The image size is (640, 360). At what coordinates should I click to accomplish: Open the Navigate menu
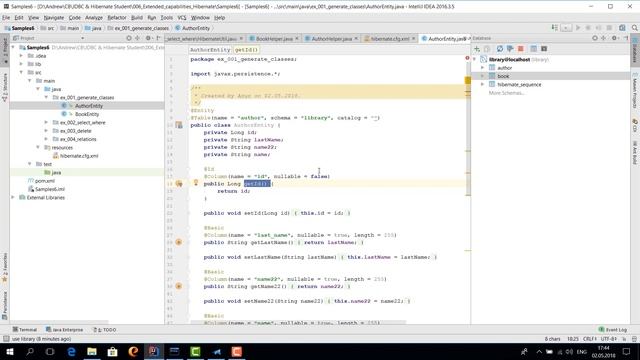[x=54, y=18]
